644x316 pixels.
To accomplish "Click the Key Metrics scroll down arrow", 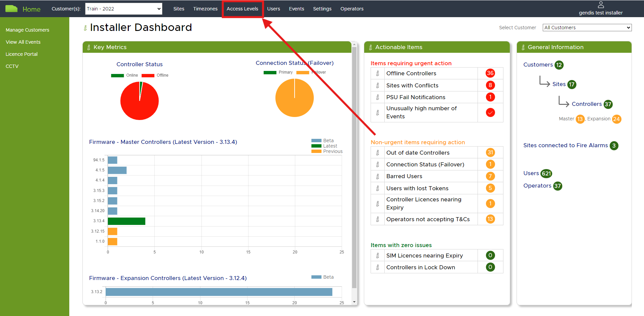I will pyautogui.click(x=354, y=302).
